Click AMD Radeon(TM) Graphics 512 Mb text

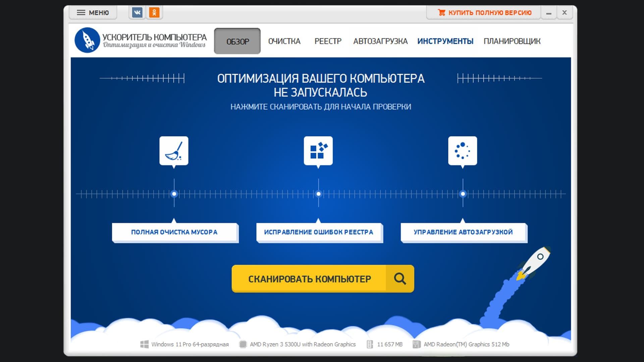(466, 344)
